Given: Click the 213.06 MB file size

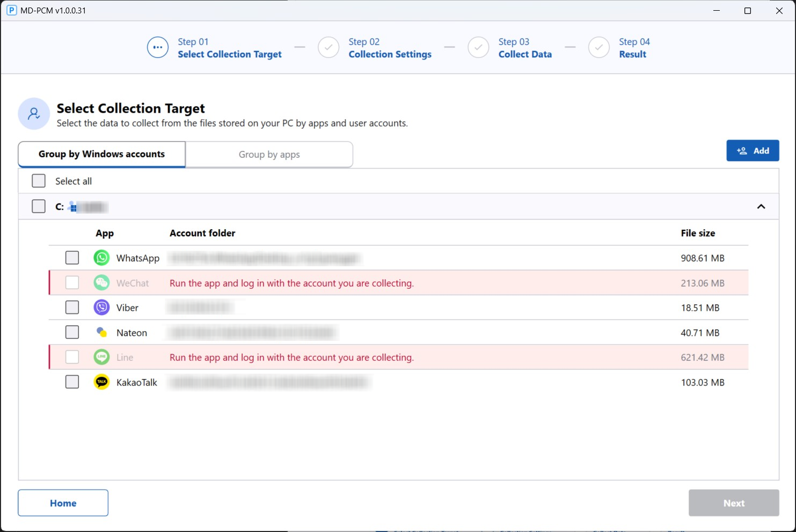Looking at the screenshot, I should tap(703, 283).
